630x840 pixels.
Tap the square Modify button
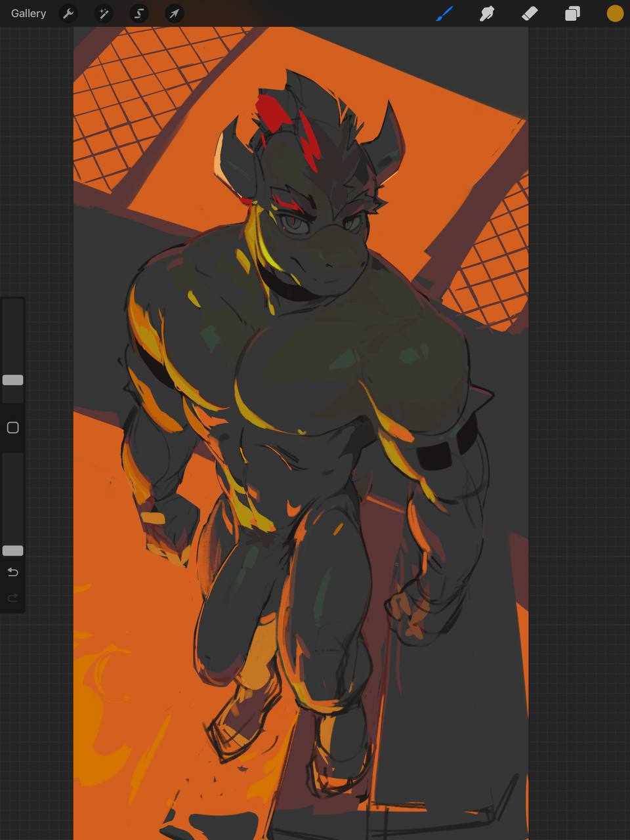click(x=12, y=428)
